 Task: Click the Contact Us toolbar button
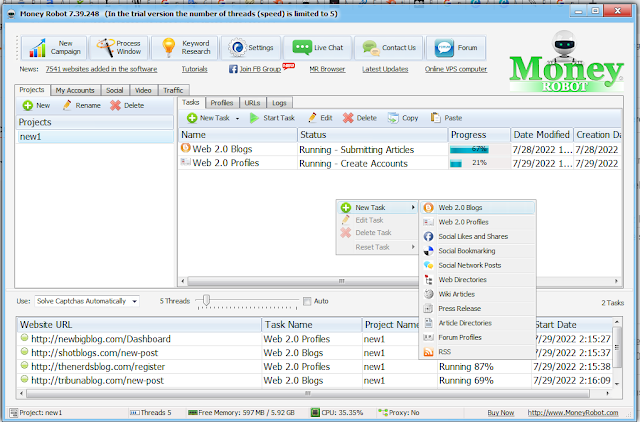point(388,48)
